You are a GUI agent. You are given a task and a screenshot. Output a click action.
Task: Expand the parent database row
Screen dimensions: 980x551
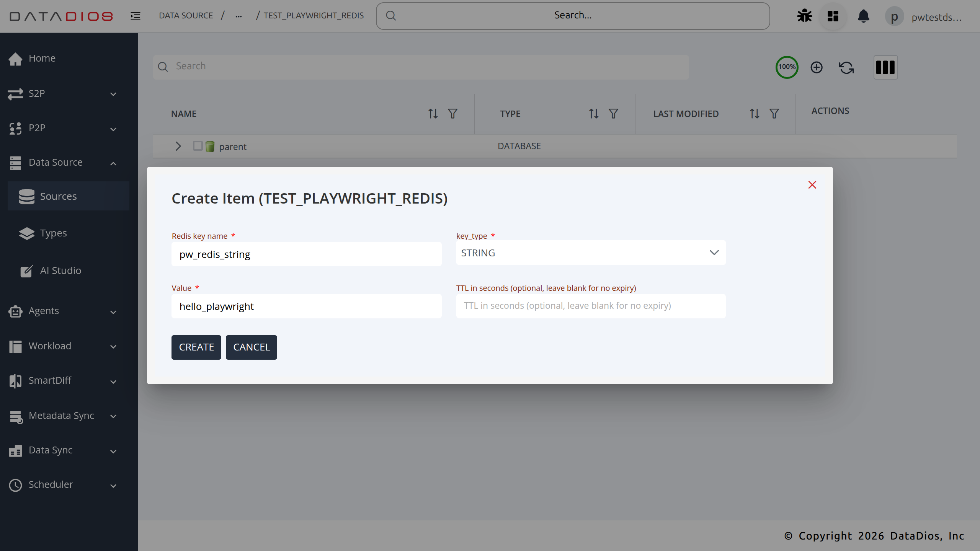tap(178, 146)
